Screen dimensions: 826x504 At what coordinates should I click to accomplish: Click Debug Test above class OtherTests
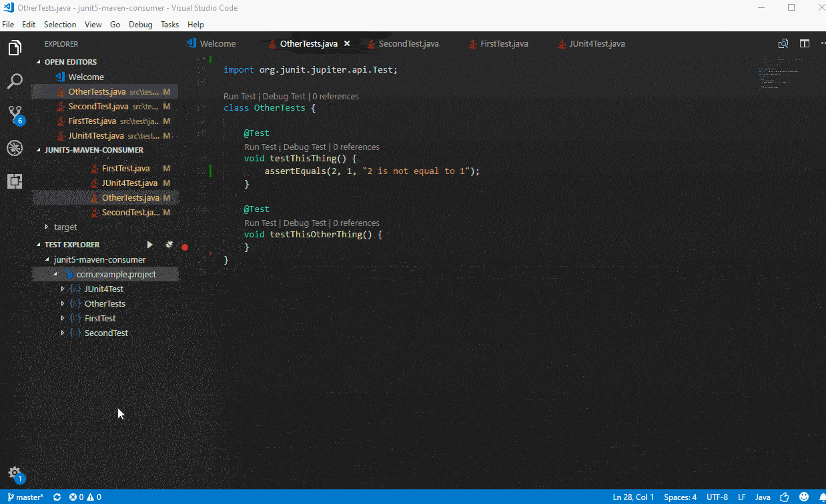[284, 97]
